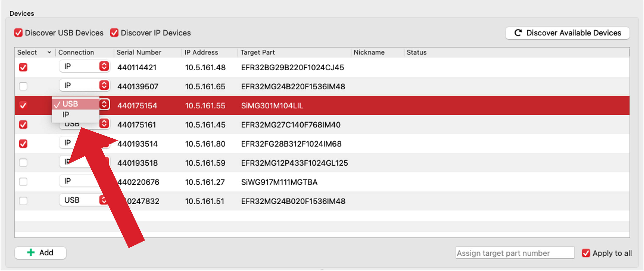Image resolution: width=644 pixels, height=271 pixels.
Task: Click the Assign target part number field
Action: (x=514, y=253)
